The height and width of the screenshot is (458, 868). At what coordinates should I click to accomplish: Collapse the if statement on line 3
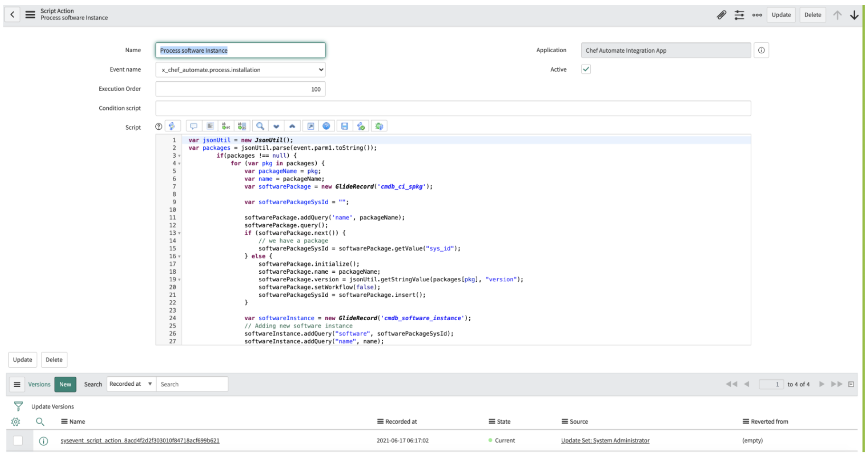click(179, 155)
